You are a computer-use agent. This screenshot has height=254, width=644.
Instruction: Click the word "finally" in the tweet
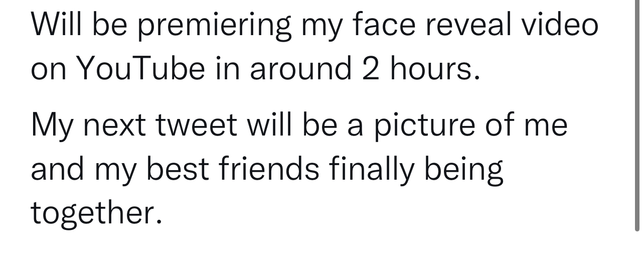tap(372, 169)
